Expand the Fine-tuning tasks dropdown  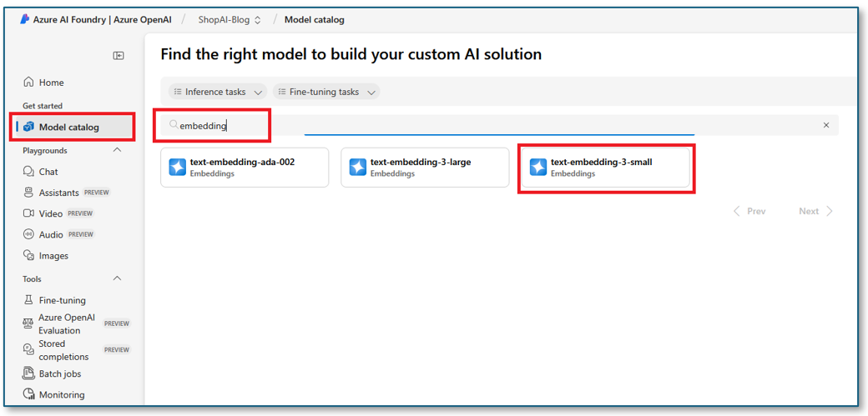(x=326, y=92)
